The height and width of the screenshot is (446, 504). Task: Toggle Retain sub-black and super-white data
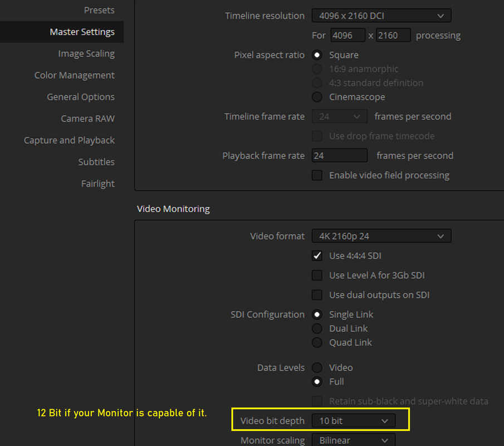317,401
